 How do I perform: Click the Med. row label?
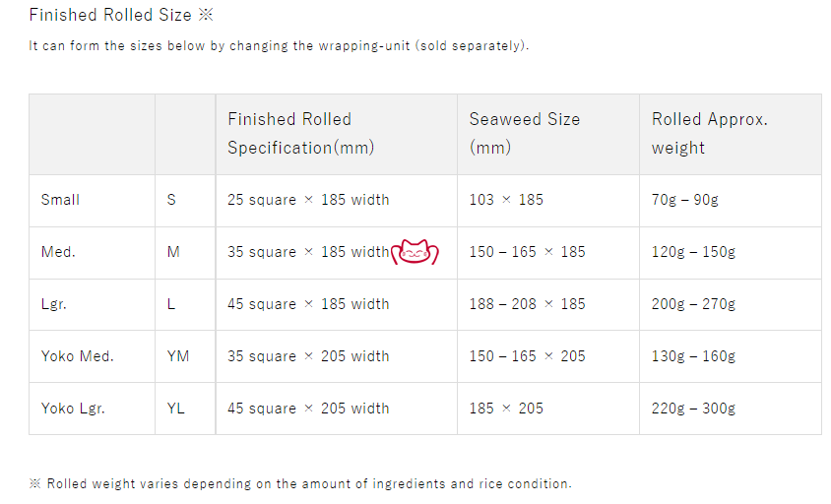[x=58, y=252]
